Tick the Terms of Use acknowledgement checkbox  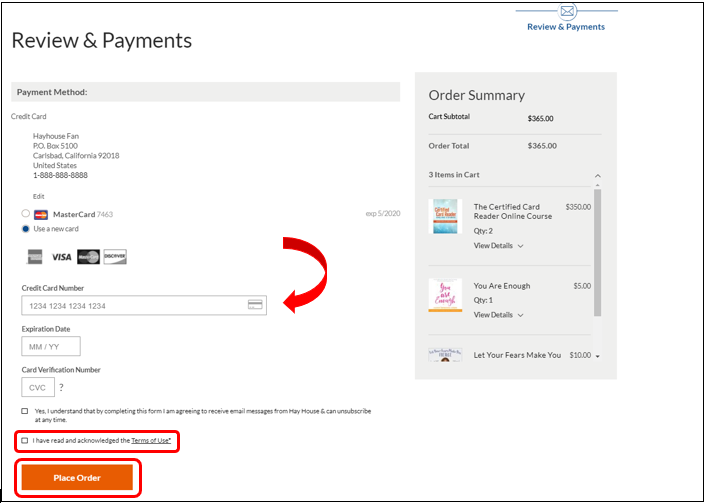coord(25,440)
